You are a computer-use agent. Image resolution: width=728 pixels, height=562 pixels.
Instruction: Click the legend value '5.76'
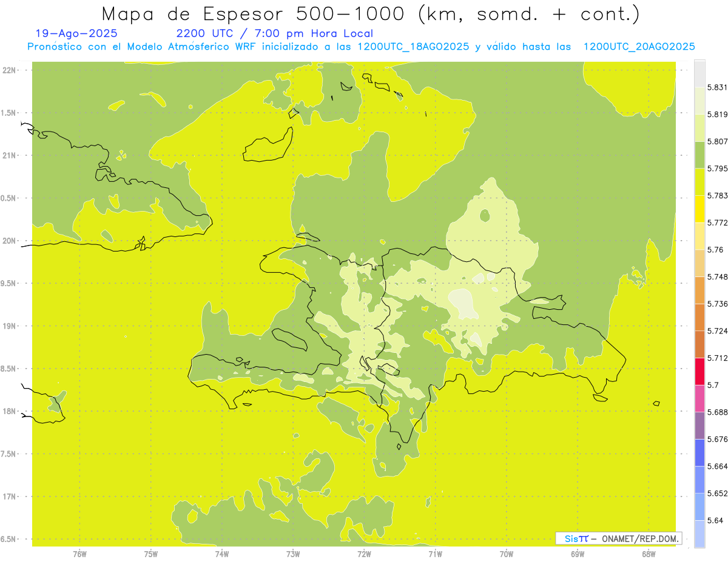click(715, 250)
